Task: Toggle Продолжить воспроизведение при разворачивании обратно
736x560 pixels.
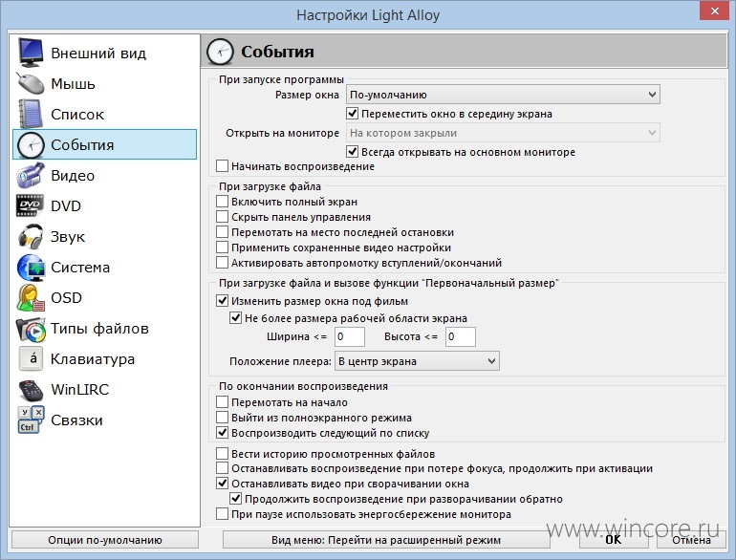Action: (236, 499)
